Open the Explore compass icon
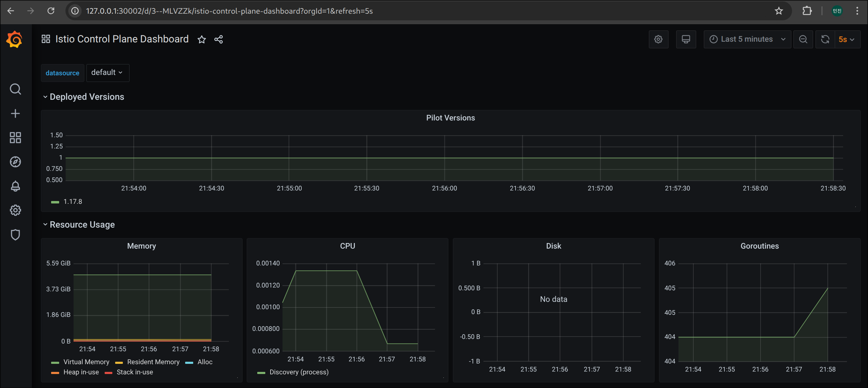The image size is (868, 388). pos(15,162)
